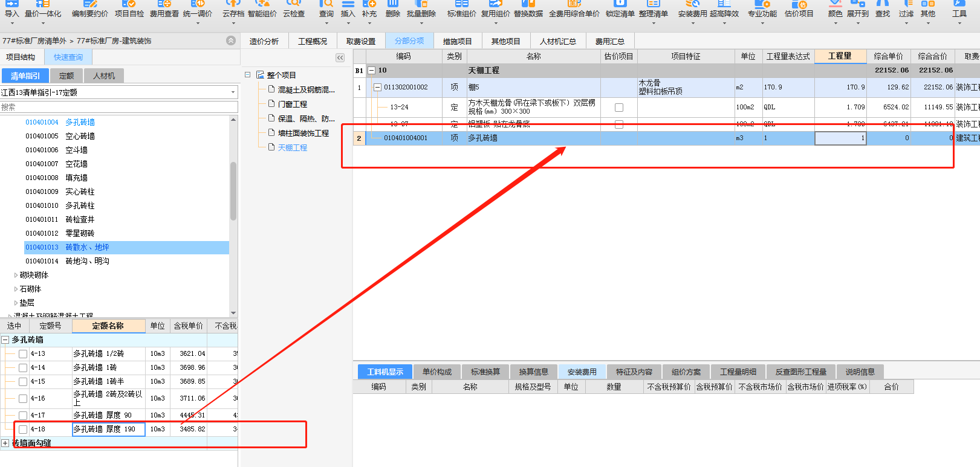Open 全费用综合单价 in the toolbar
Viewport: 980px width, 467px height.
pyautogui.click(x=574, y=9)
